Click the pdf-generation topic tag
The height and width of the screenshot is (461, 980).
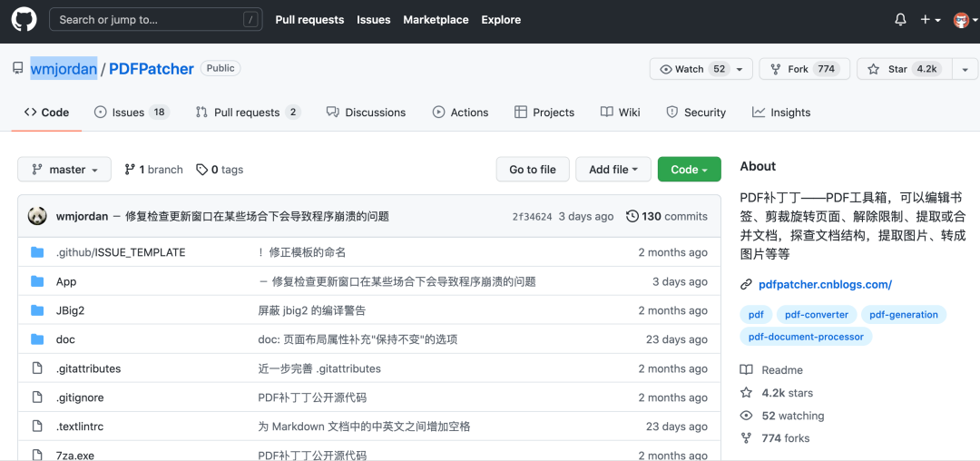(x=904, y=314)
